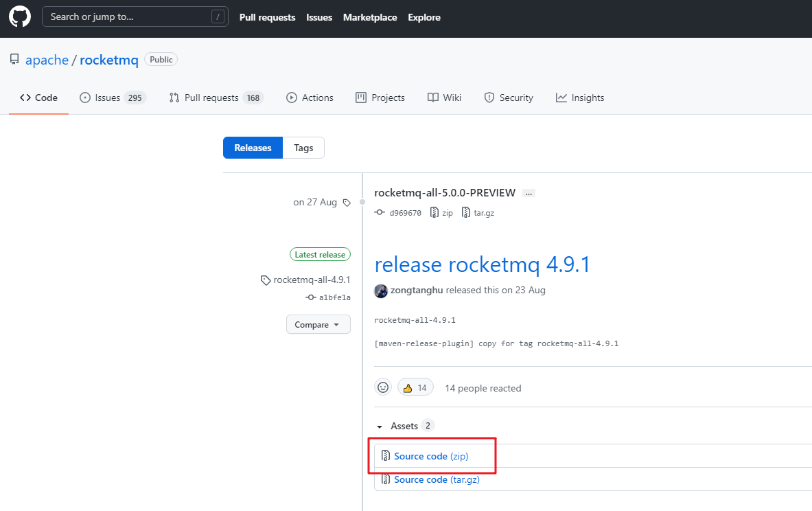Open Issues in the top navigation
The image size is (812, 511).
(319, 17)
